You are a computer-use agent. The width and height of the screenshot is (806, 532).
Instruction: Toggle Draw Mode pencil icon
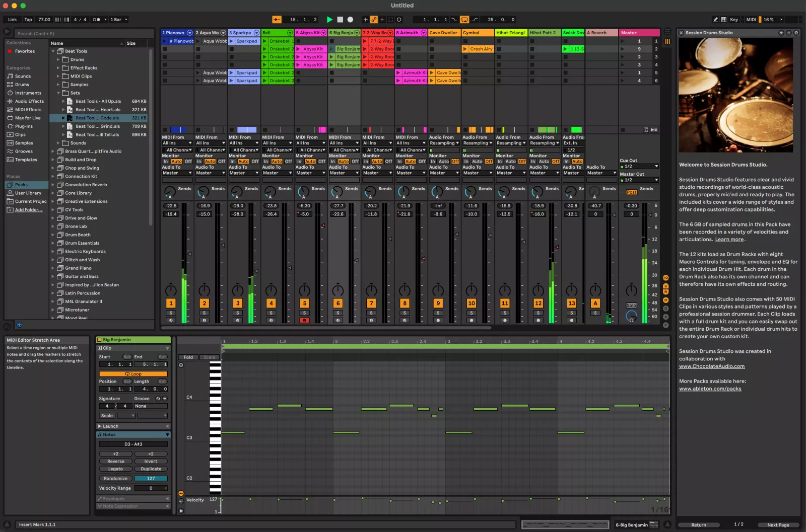(x=715, y=20)
